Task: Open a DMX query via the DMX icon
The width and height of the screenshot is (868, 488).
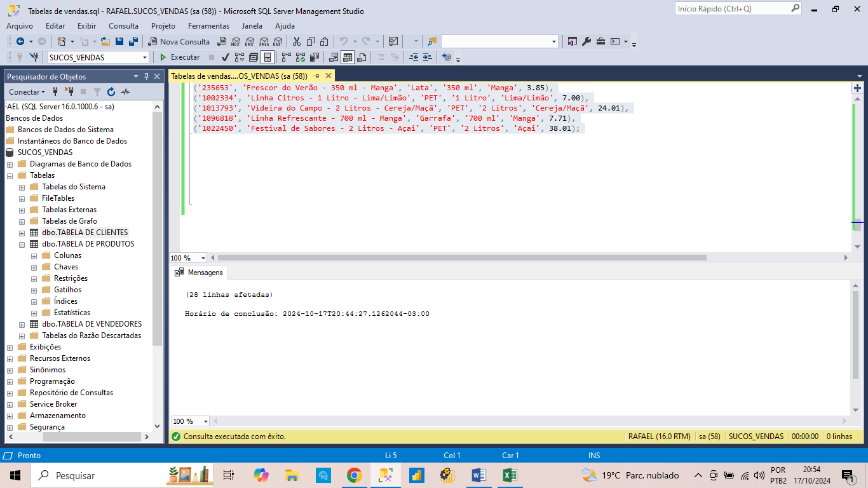Action: point(249,41)
